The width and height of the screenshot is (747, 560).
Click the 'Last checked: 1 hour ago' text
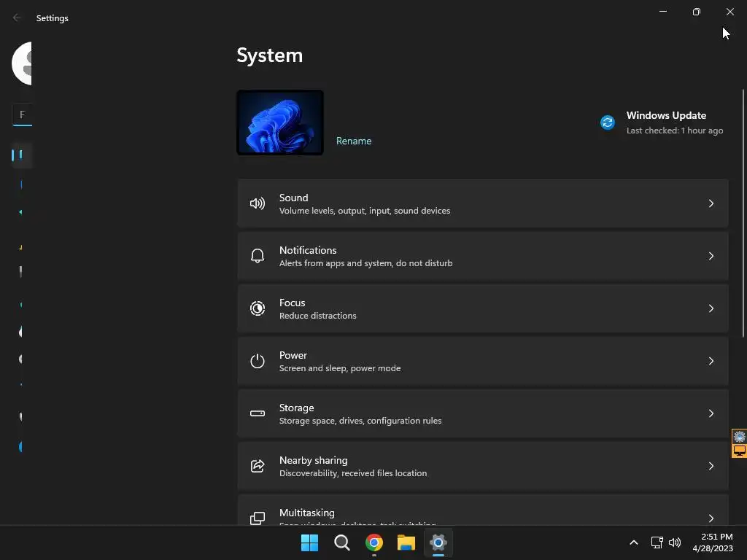point(675,131)
